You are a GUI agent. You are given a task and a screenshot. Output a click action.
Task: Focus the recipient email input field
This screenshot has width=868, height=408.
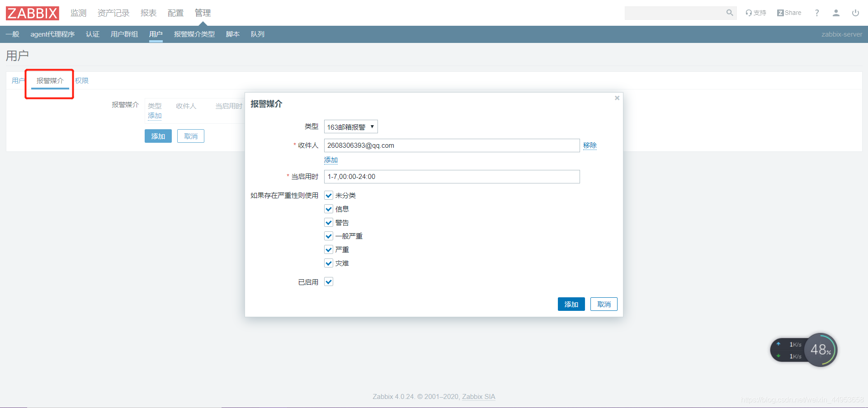(x=452, y=145)
